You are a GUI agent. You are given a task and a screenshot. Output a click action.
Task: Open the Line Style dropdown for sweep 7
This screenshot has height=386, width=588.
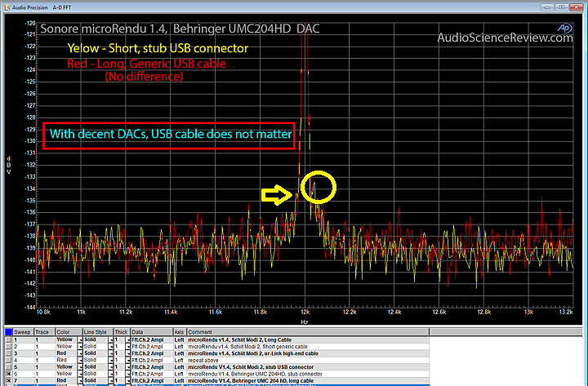coord(110,381)
